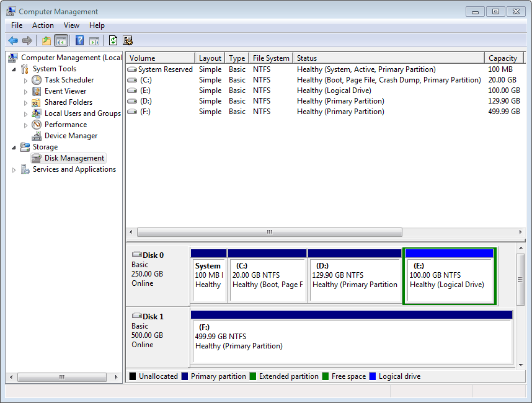Open the Action menu
This screenshot has height=403, width=532.
[43, 25]
